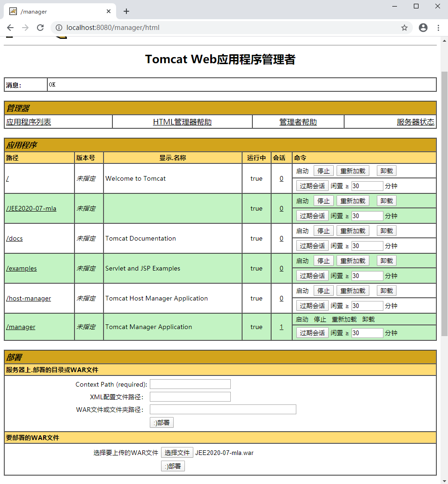Click idle minutes field in /examples row
The image size is (448, 484).
pyautogui.click(x=367, y=276)
